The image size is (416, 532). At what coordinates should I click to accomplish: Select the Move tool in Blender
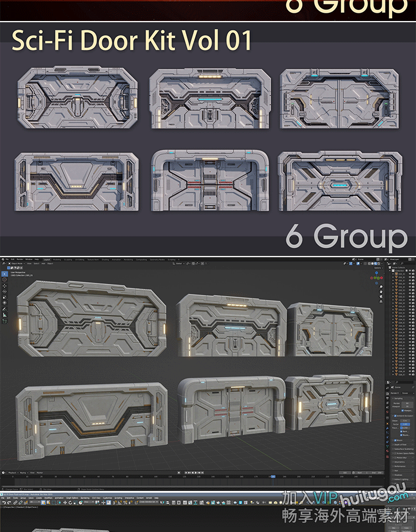[5, 286]
